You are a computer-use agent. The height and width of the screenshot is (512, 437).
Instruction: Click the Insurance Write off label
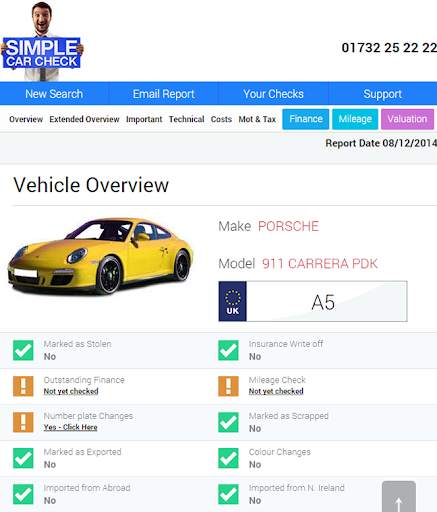coord(286,344)
